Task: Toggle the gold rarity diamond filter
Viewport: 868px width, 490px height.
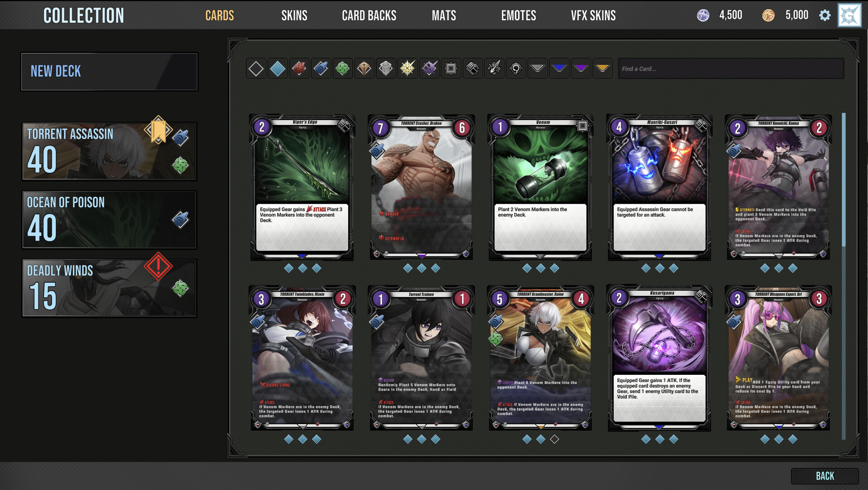Action: pyautogui.click(x=603, y=68)
